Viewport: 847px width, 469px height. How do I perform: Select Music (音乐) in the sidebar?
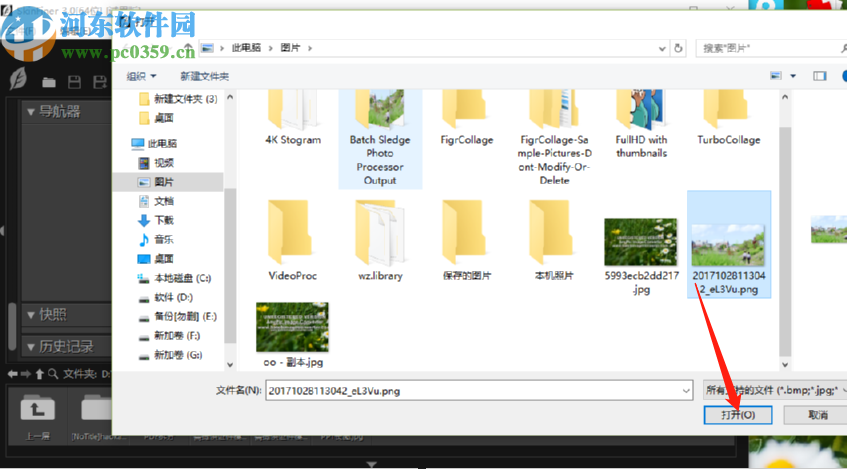pyautogui.click(x=156, y=239)
